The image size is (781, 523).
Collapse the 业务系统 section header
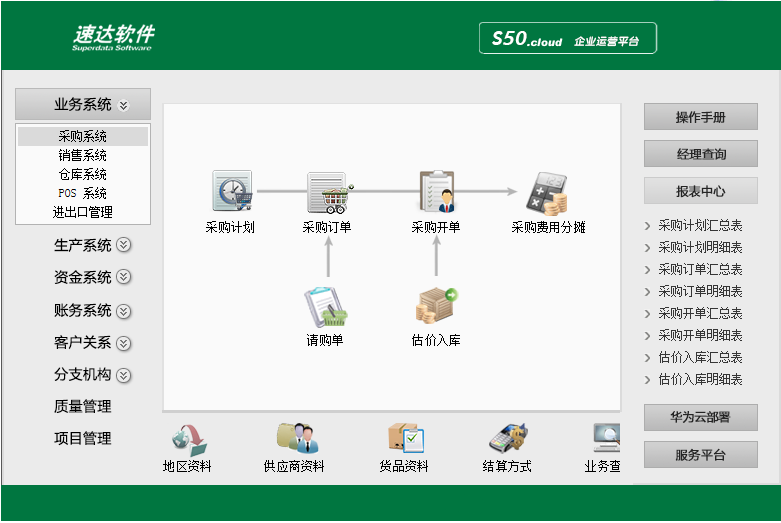tap(83, 104)
